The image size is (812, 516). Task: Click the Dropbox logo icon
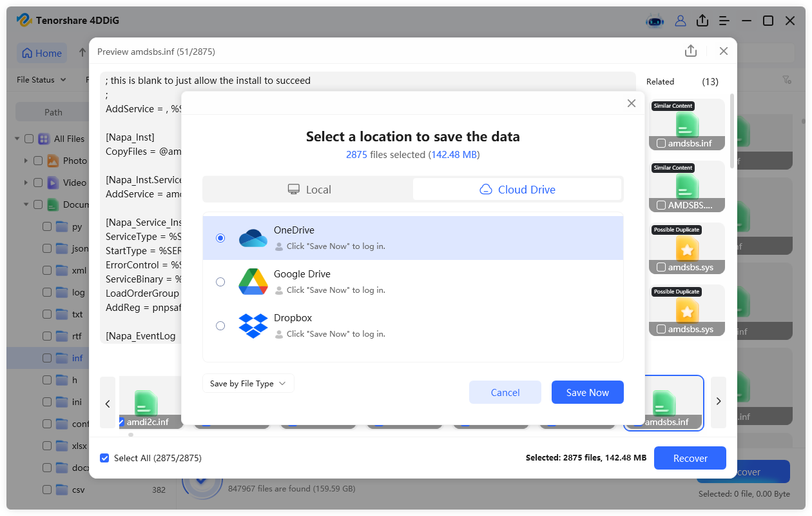253,326
